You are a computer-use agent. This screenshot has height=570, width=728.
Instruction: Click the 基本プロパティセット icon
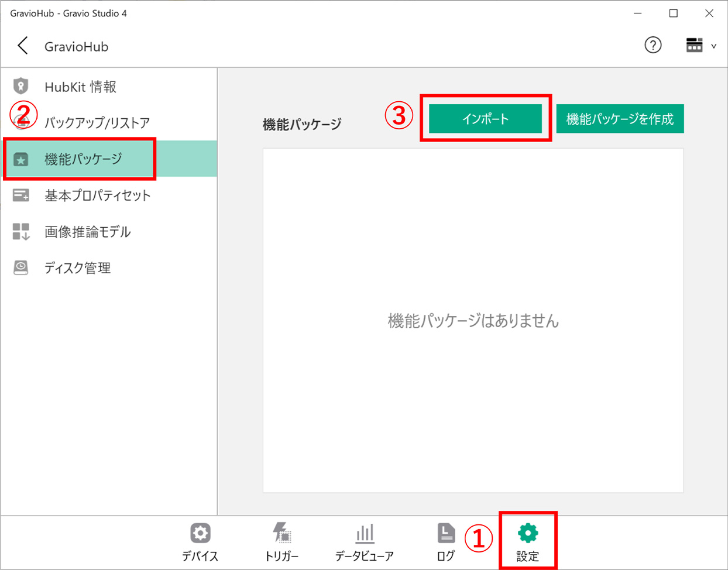pyautogui.click(x=21, y=195)
